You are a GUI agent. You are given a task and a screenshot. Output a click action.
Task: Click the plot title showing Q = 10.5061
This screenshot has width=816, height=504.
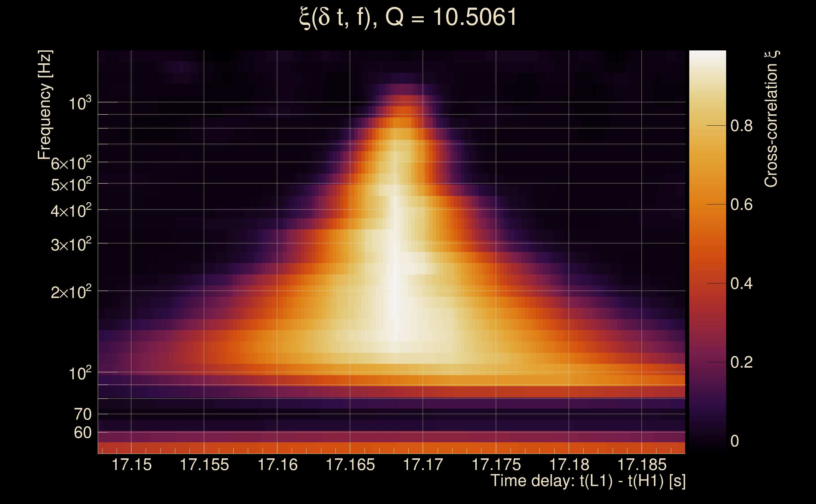coord(408,17)
